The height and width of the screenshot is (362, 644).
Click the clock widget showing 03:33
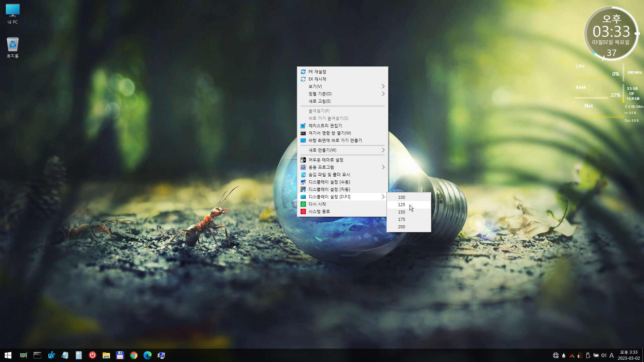[611, 34]
